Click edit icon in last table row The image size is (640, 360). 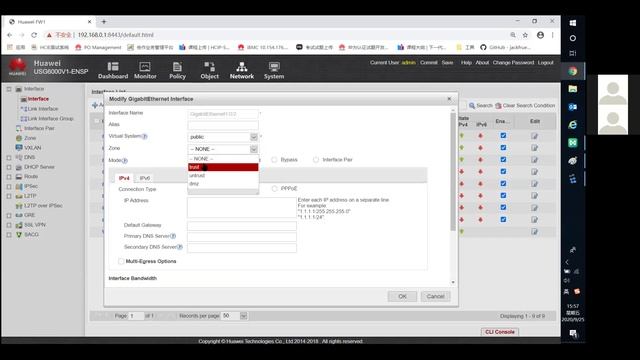(x=534, y=232)
